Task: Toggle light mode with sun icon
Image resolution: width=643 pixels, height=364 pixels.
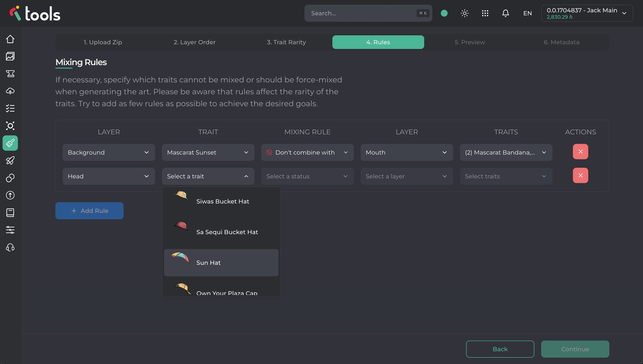Action: (x=465, y=13)
